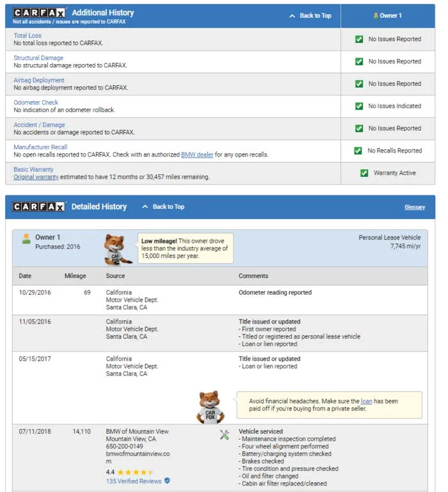Select the 05/15/2017 date entry
448x492 pixels.
35,359
